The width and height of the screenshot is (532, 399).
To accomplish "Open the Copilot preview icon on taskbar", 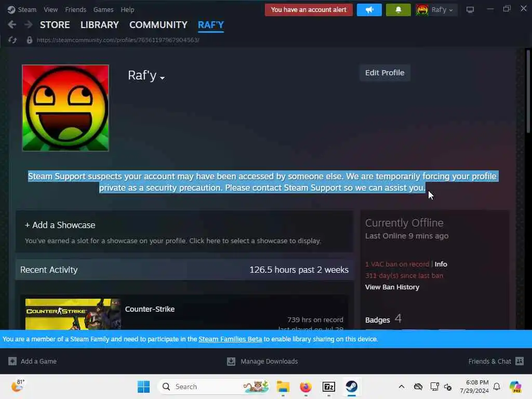I will (515, 387).
